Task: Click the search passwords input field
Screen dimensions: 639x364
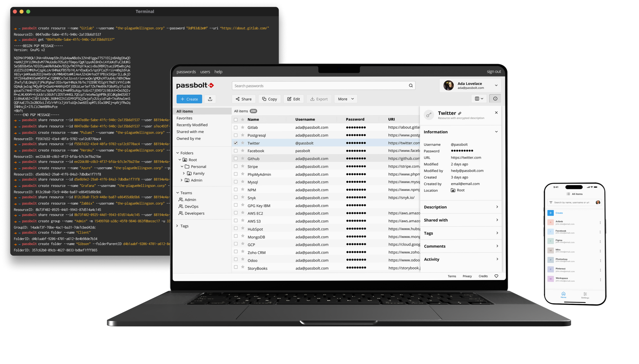Action: (x=322, y=86)
